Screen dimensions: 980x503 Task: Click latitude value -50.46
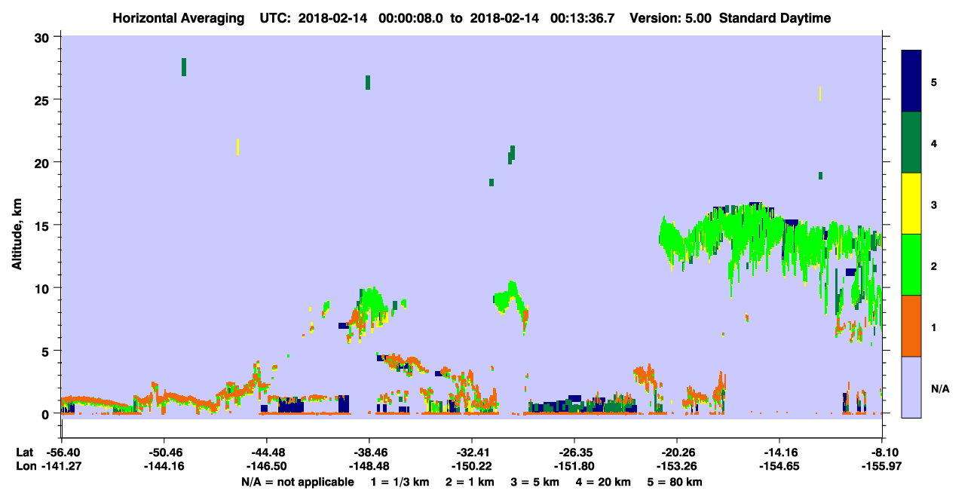pos(164,452)
